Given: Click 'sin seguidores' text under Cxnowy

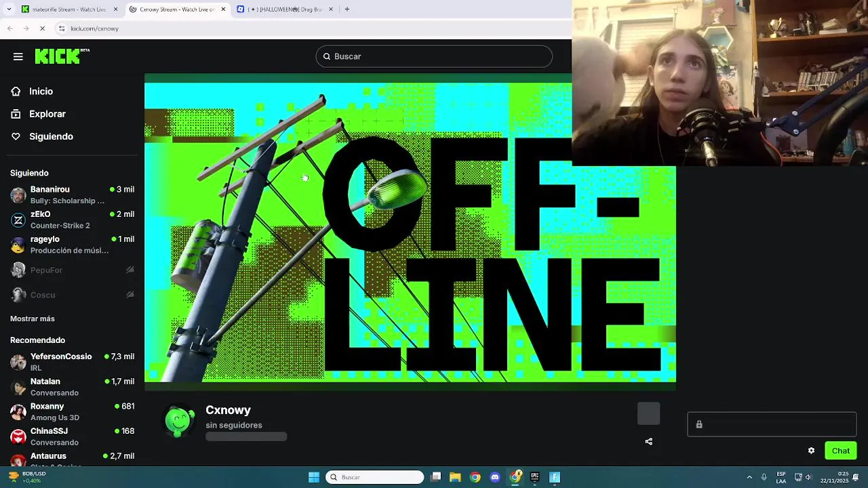Looking at the screenshot, I should pos(234,425).
